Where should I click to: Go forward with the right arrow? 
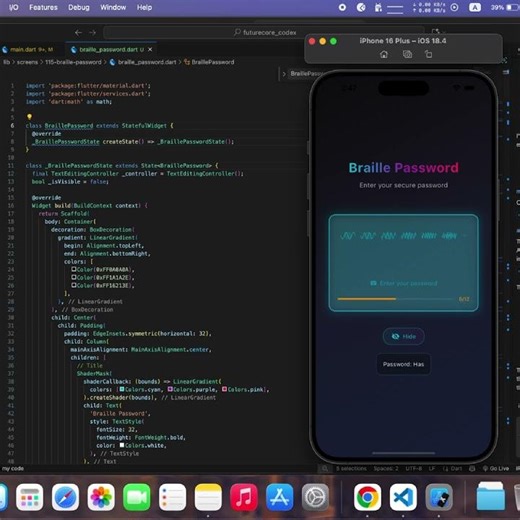coord(93,33)
